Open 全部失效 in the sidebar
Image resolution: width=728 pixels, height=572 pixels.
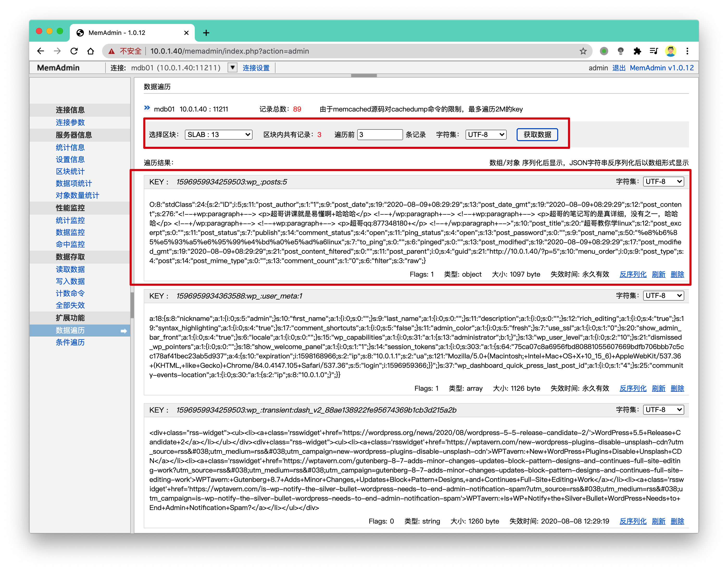pos(70,306)
